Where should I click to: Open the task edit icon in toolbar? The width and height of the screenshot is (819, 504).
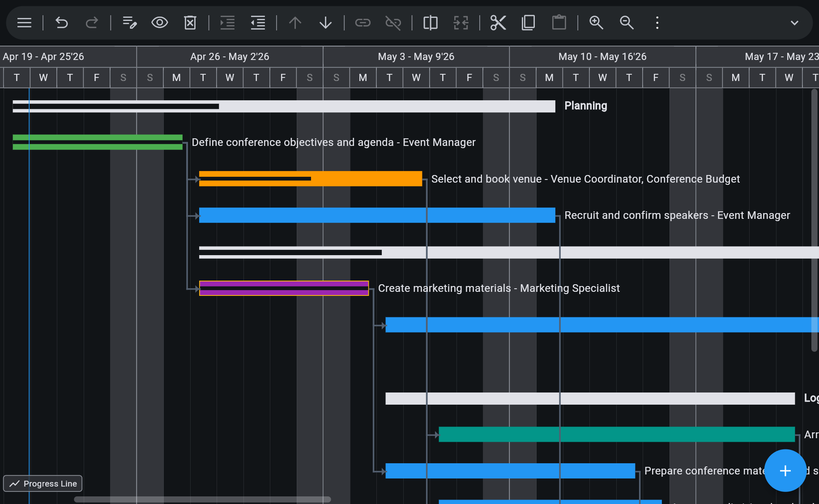point(129,22)
